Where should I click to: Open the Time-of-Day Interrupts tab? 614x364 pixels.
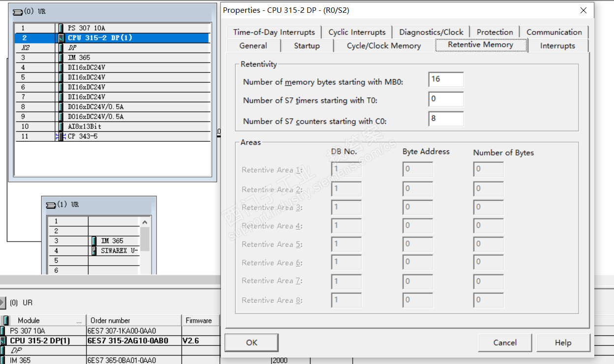pos(274,32)
